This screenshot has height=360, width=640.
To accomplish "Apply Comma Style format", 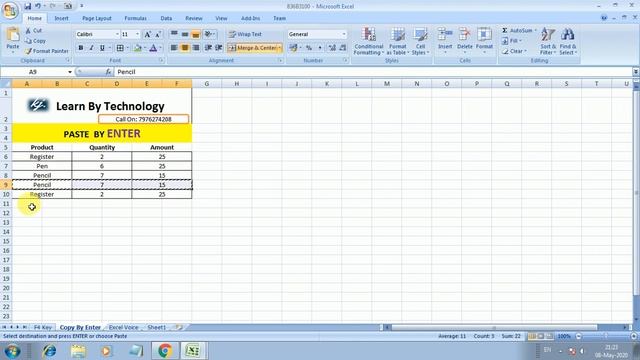I will [x=320, y=48].
